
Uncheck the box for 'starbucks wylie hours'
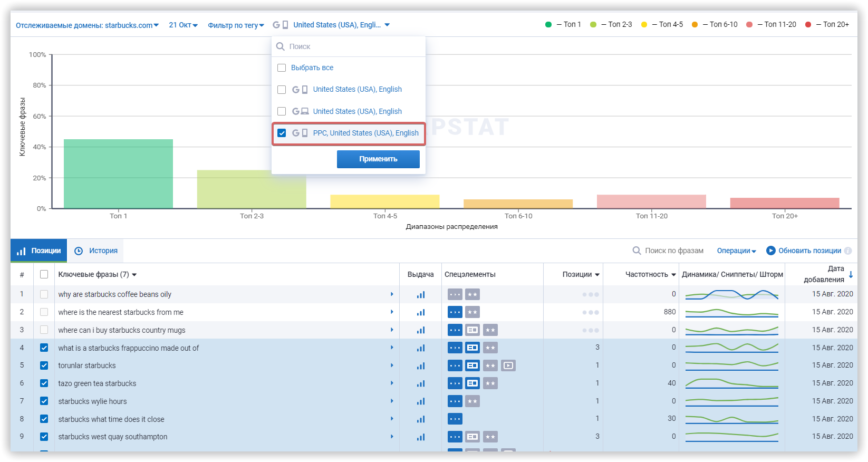coord(44,401)
